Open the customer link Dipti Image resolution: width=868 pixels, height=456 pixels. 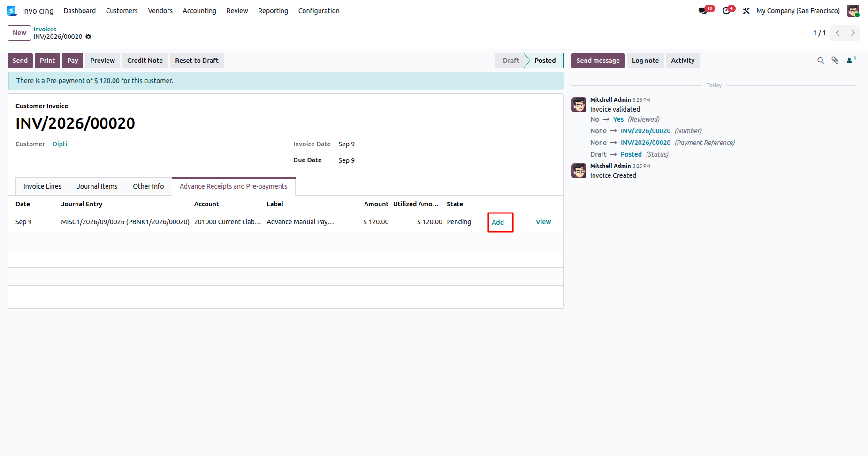pos(60,144)
